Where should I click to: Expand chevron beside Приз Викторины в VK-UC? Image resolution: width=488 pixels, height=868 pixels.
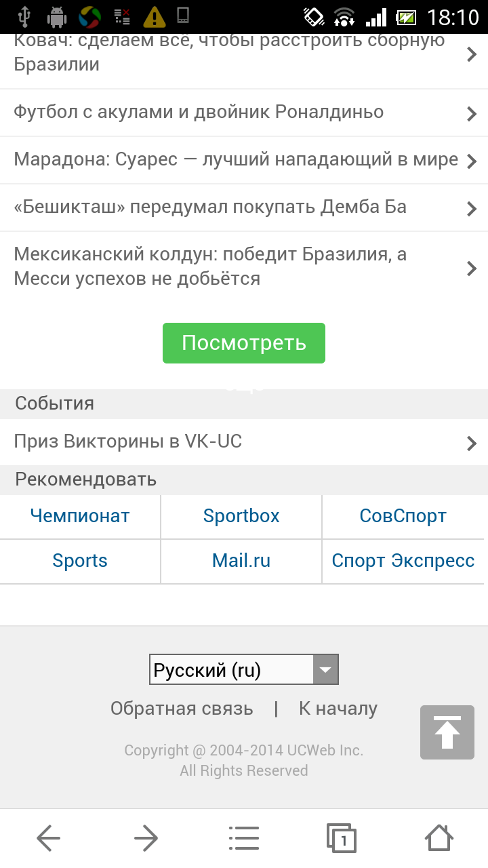coord(472,443)
